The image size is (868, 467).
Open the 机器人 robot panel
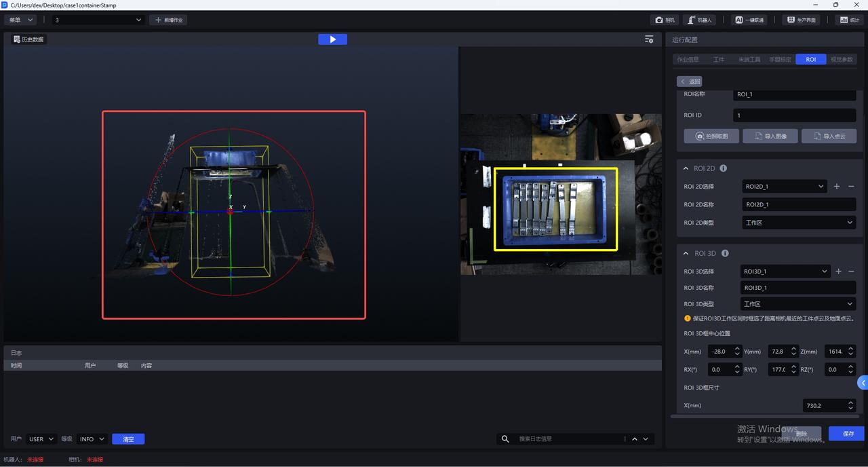coord(699,20)
